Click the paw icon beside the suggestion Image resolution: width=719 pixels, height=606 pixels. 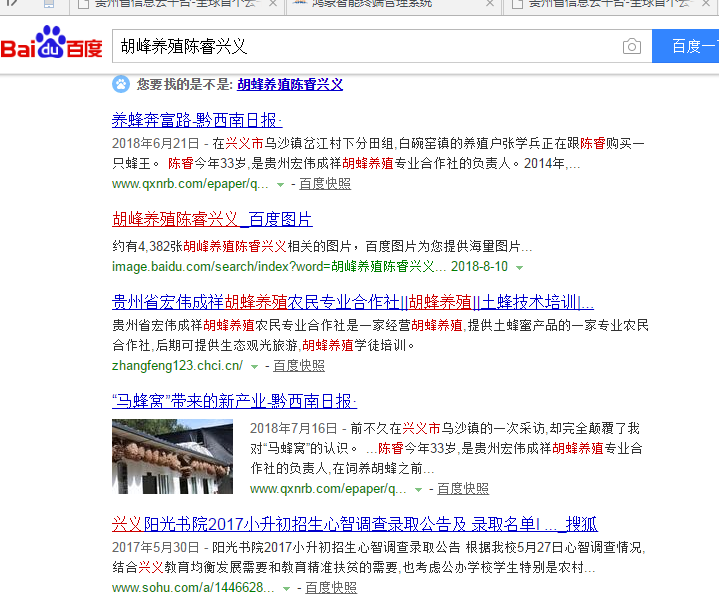(x=121, y=85)
